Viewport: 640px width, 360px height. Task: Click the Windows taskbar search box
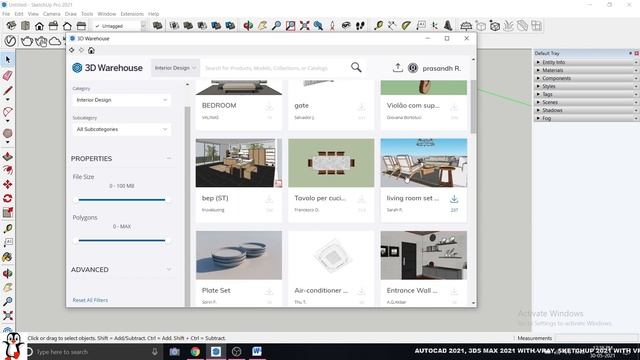pyautogui.click(x=93, y=352)
